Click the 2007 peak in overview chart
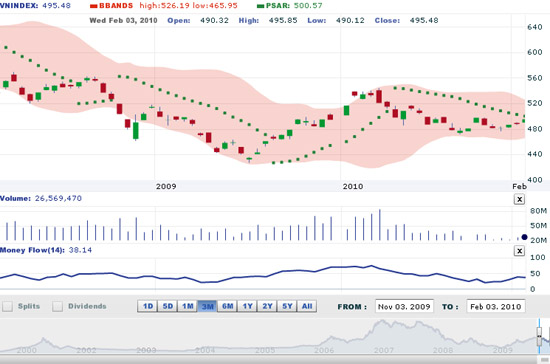550x364 pixels. coord(382,321)
